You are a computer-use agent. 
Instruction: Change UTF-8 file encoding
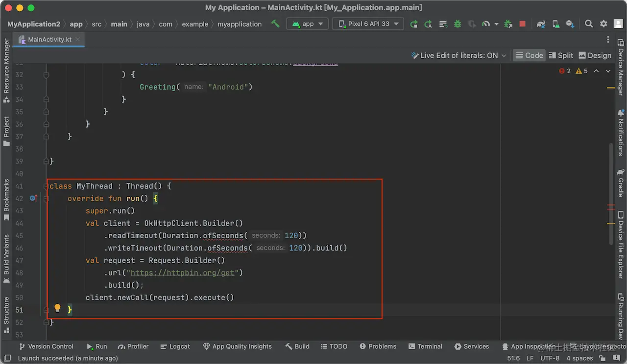[x=550, y=358]
